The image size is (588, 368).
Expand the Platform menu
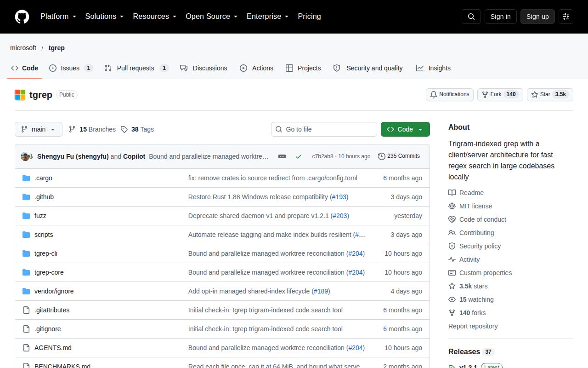coord(58,17)
